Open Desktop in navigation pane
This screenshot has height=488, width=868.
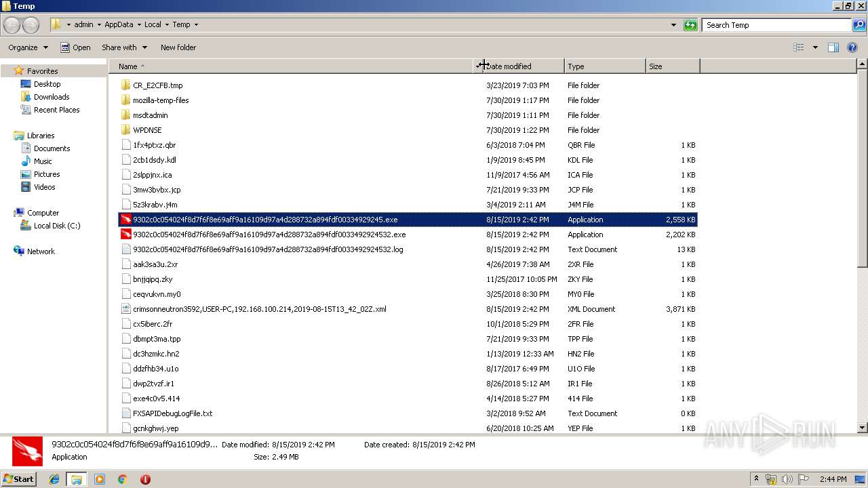tap(47, 84)
